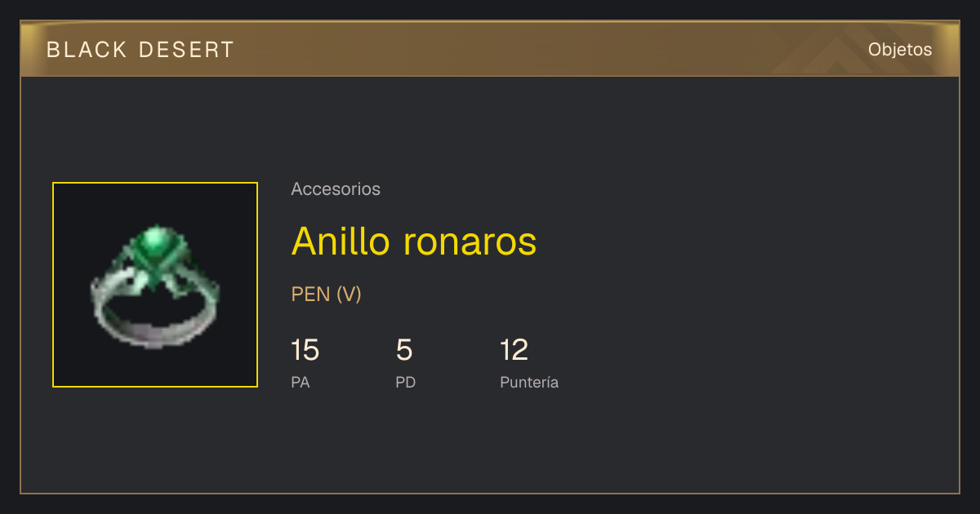Click the BLACK DESERT title text
Screen dimensions: 980x514
coord(140,50)
